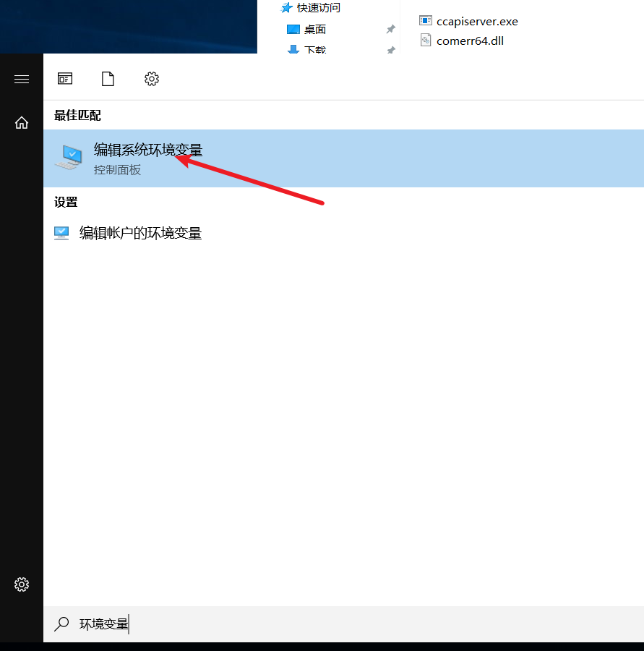This screenshot has width=644, height=651.
Task: Expand the hamburger menu in search sidebar
Action: [22, 79]
